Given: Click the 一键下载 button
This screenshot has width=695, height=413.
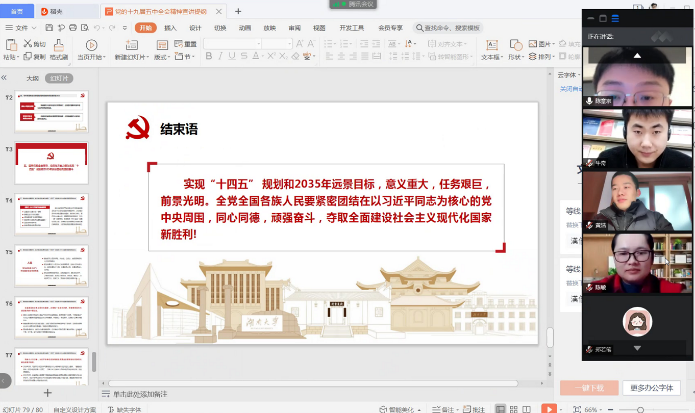Looking at the screenshot, I should pos(588,387).
